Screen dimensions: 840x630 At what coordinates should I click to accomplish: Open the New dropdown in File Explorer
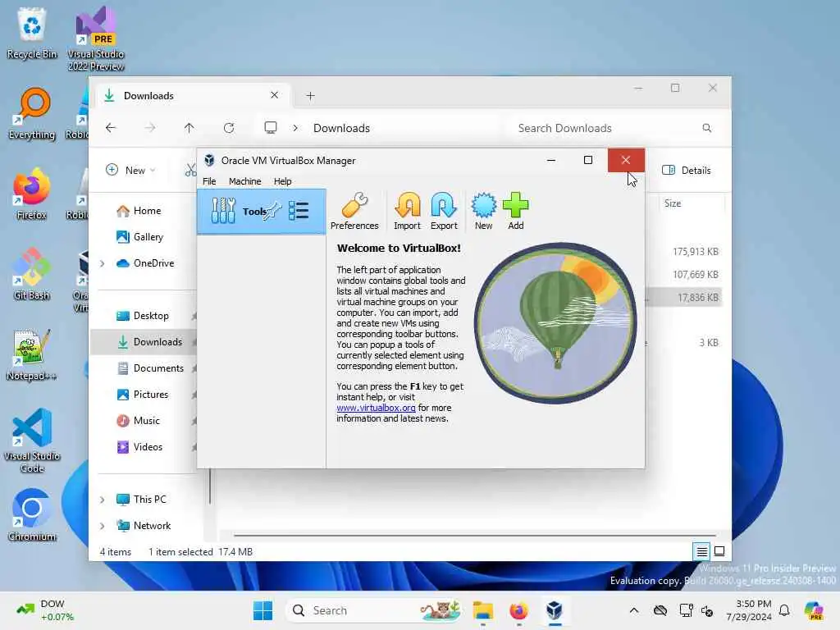click(x=130, y=171)
